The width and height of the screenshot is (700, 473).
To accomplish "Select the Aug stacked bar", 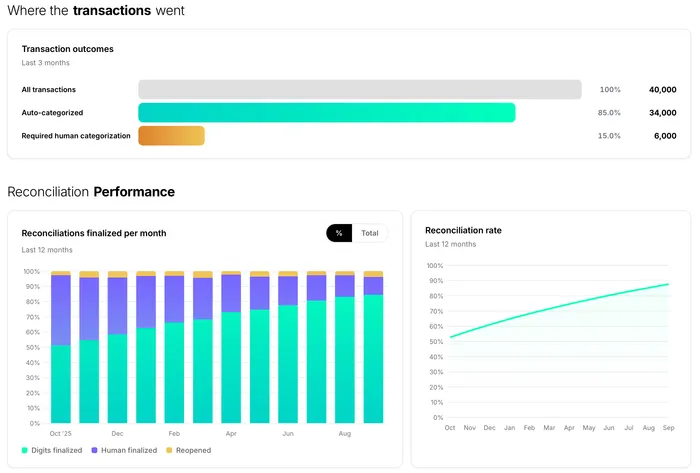I will pyautogui.click(x=345, y=347).
